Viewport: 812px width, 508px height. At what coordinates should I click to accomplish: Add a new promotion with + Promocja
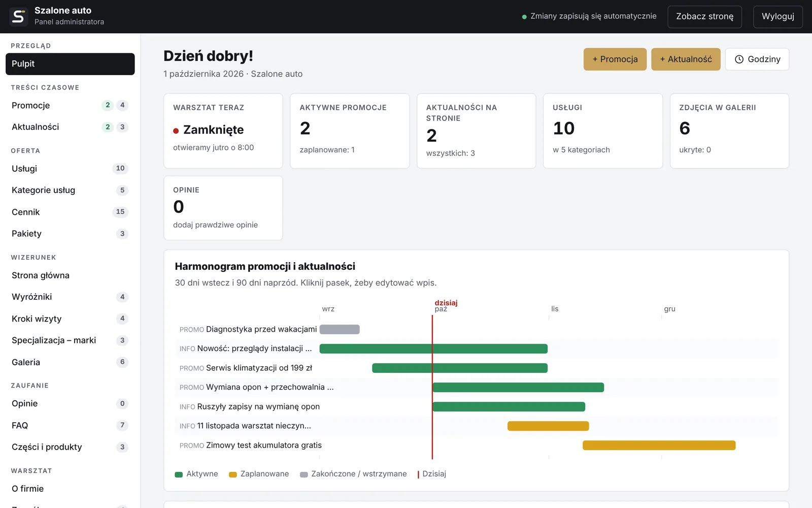pos(615,59)
